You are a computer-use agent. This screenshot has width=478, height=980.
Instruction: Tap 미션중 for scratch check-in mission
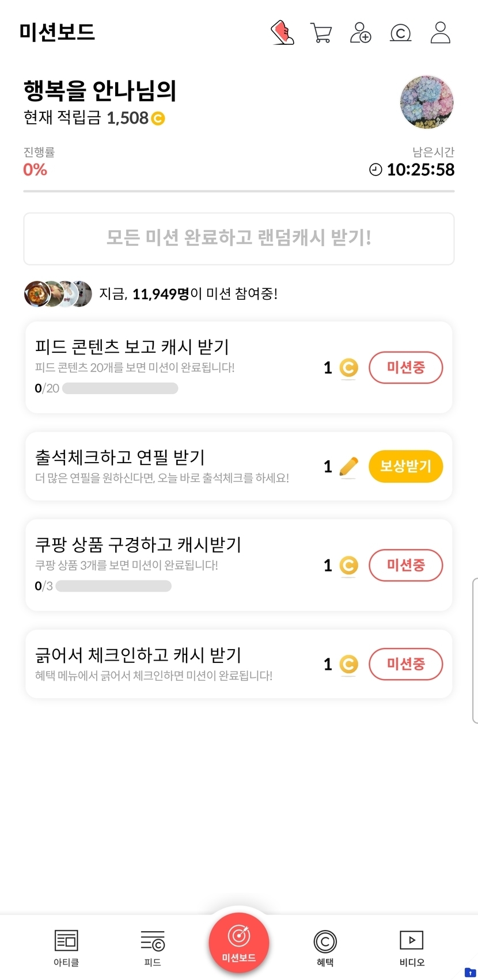click(x=405, y=664)
